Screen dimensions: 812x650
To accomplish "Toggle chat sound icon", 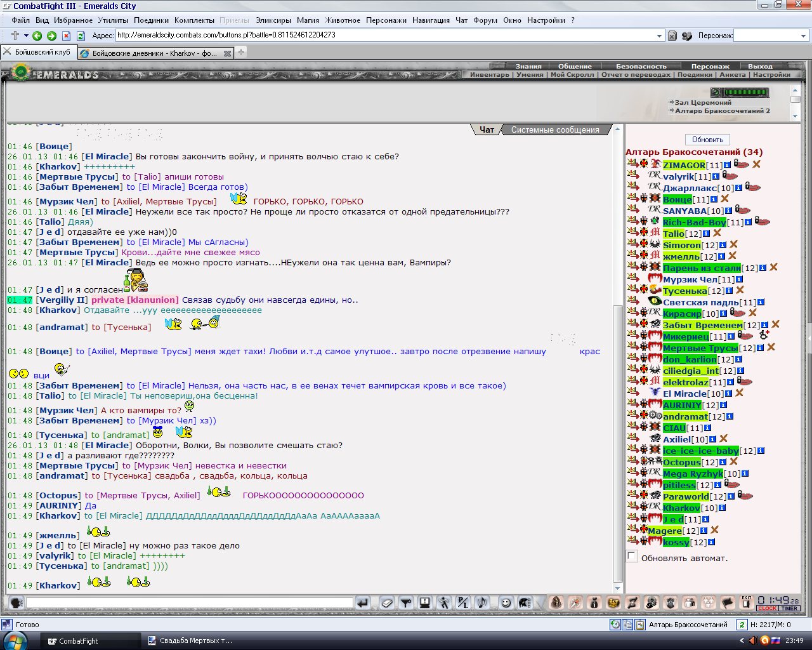I will [x=481, y=602].
